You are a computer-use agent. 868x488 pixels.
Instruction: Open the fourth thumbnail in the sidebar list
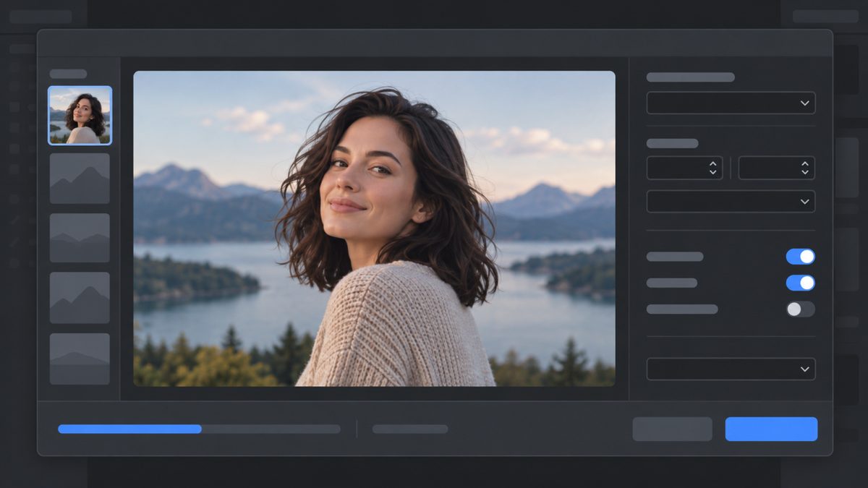pyautogui.click(x=80, y=298)
